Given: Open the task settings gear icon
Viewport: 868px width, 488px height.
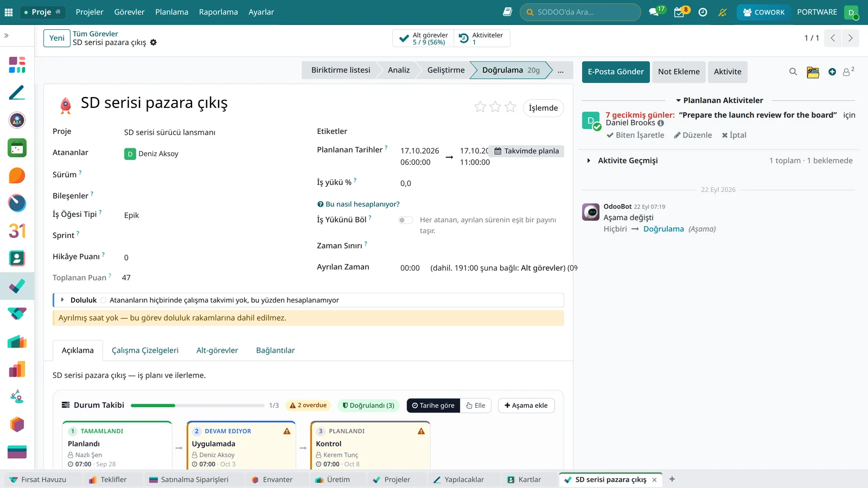Looking at the screenshot, I should 154,42.
